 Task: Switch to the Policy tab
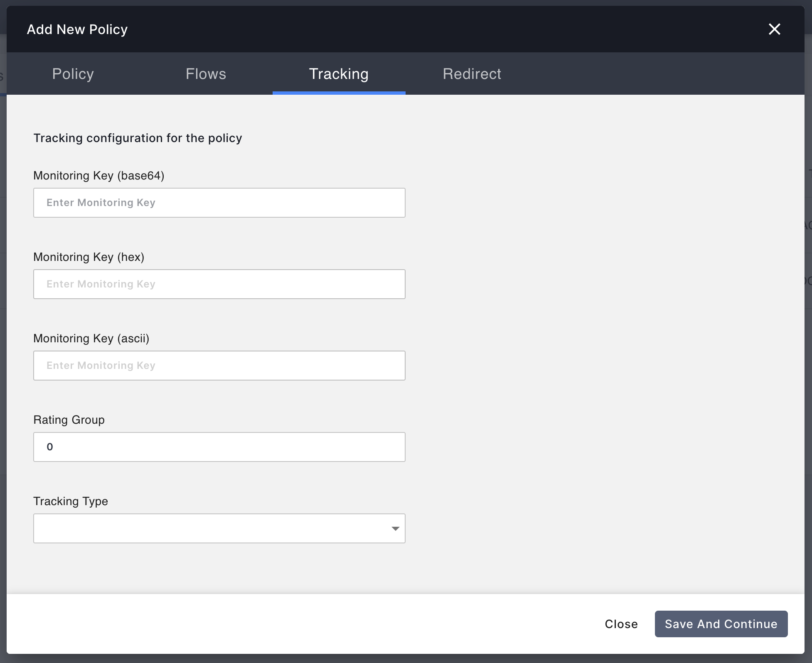(73, 74)
